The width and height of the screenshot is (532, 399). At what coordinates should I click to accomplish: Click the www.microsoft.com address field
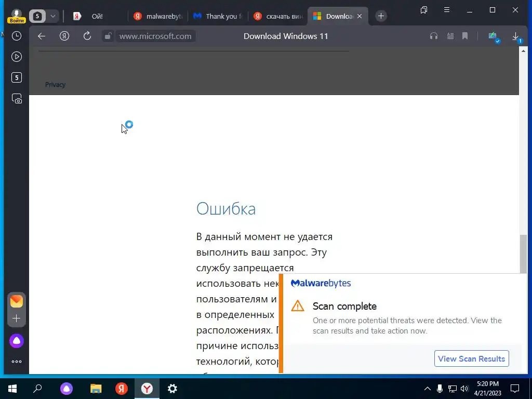(x=155, y=36)
